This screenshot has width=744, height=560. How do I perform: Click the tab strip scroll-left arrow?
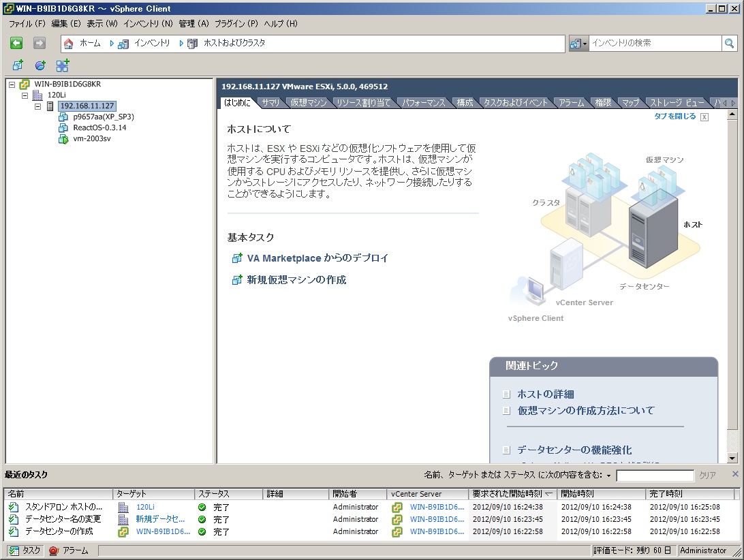pyautogui.click(x=724, y=103)
